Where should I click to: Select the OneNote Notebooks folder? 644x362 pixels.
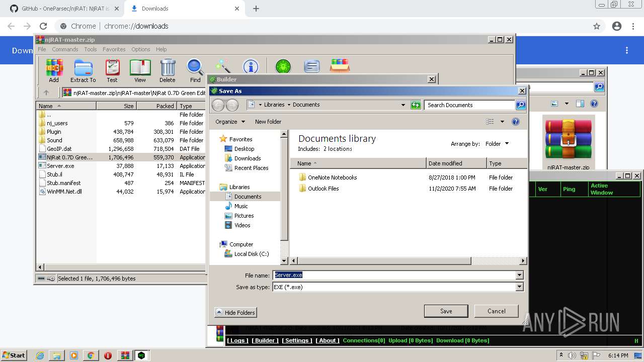pos(332,177)
